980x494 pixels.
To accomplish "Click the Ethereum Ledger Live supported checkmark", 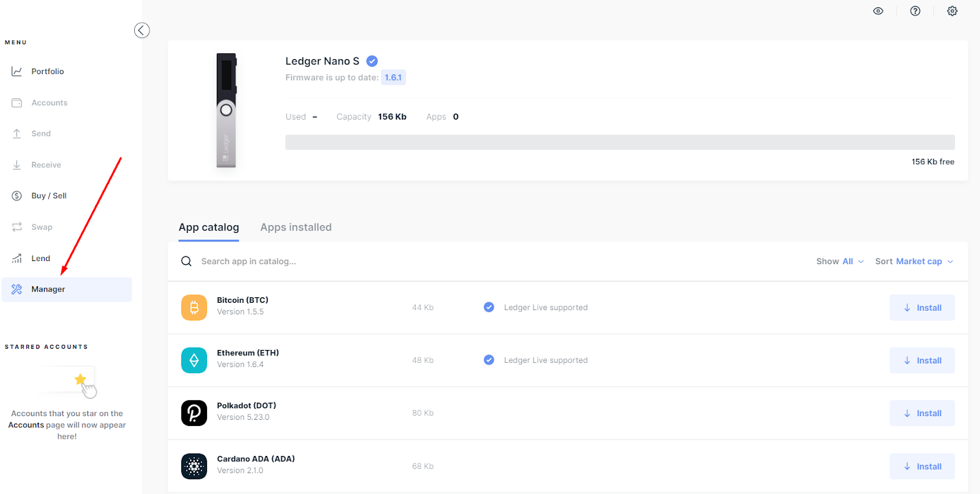I will (489, 360).
